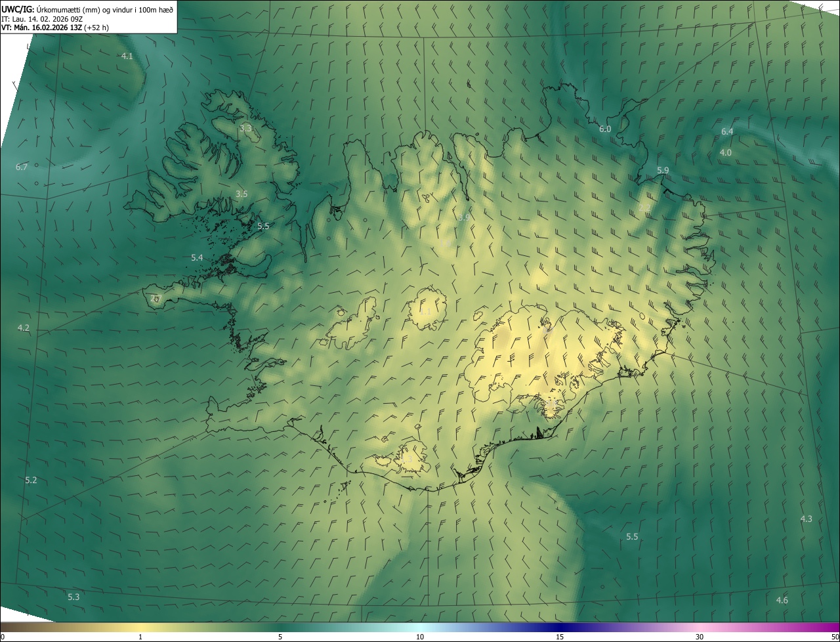Click the title 'Úrkomumætti (mm) og vindur í 100m hæð'

click(104, 10)
